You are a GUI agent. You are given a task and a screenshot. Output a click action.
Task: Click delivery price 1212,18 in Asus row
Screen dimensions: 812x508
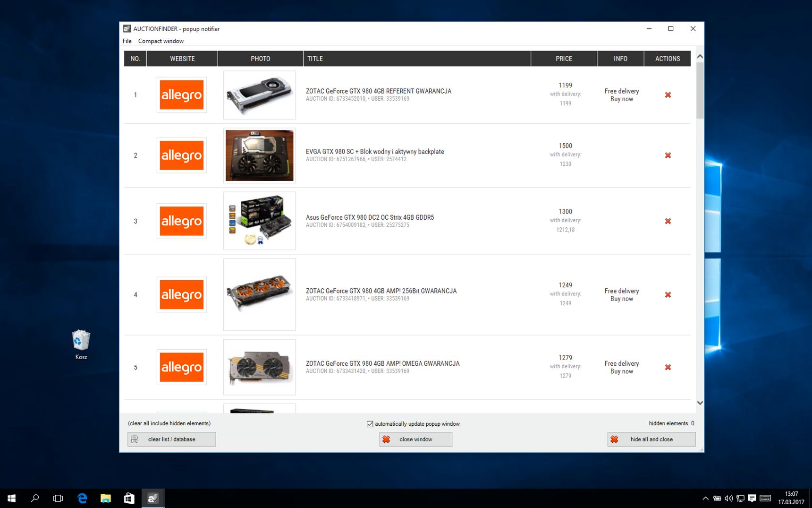pos(565,230)
